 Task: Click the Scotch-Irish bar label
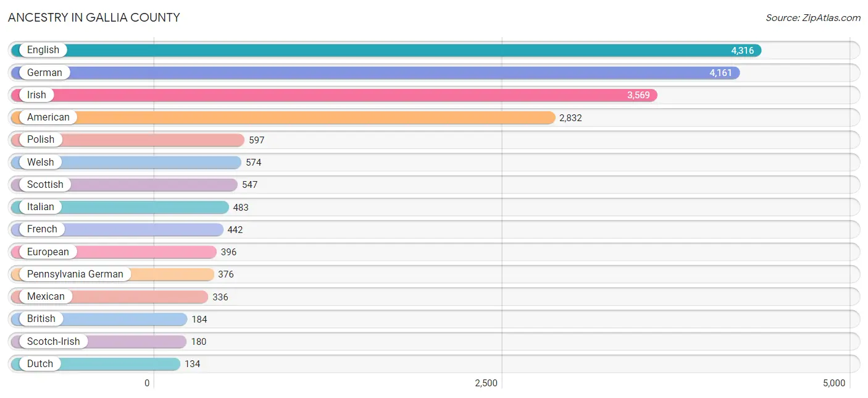pyautogui.click(x=53, y=341)
